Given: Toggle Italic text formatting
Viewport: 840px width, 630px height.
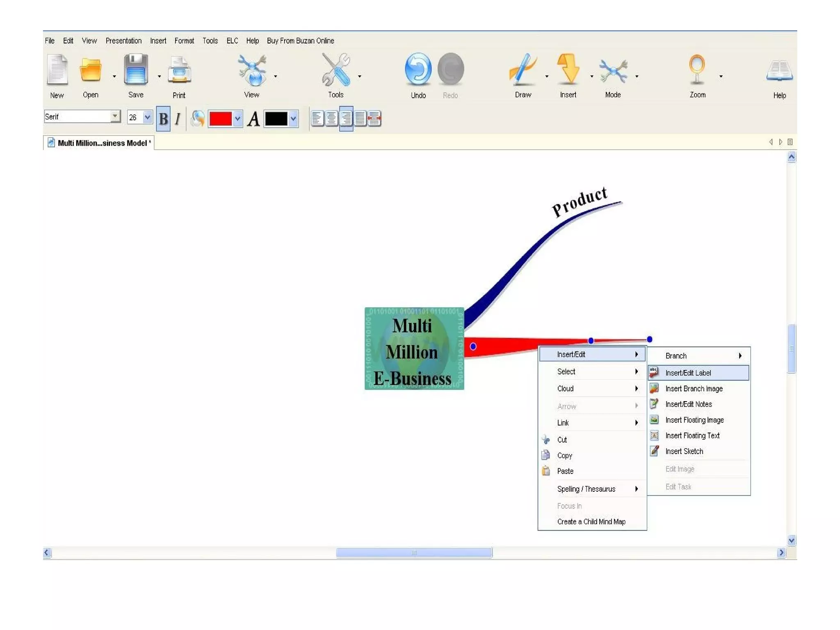Looking at the screenshot, I should click(178, 119).
